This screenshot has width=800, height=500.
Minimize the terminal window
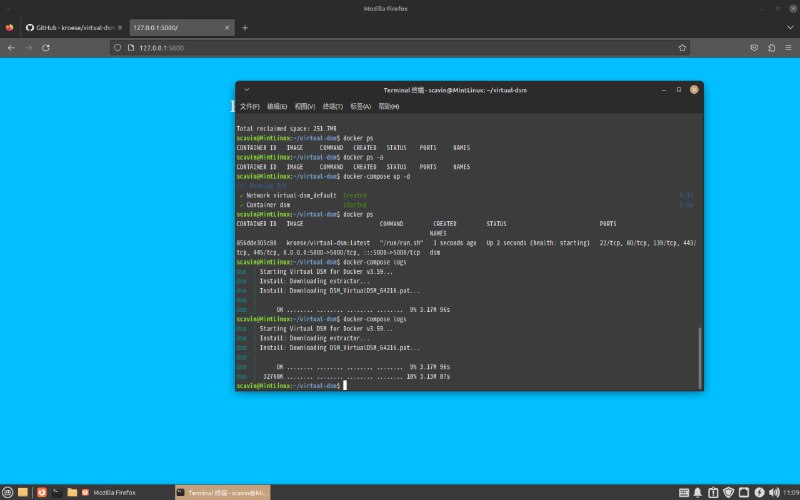[x=664, y=90]
